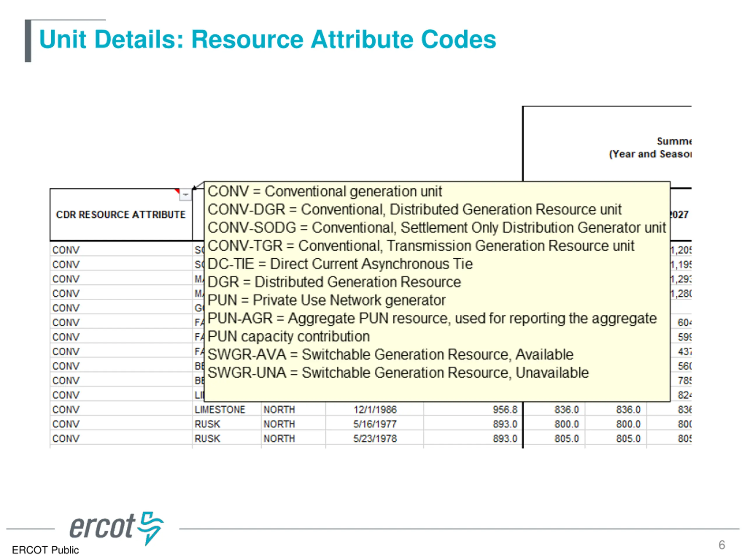Select the NORTH cell in the 5/23/1978 row
Screen dimensions: 747x560
pyautogui.click(x=293, y=438)
